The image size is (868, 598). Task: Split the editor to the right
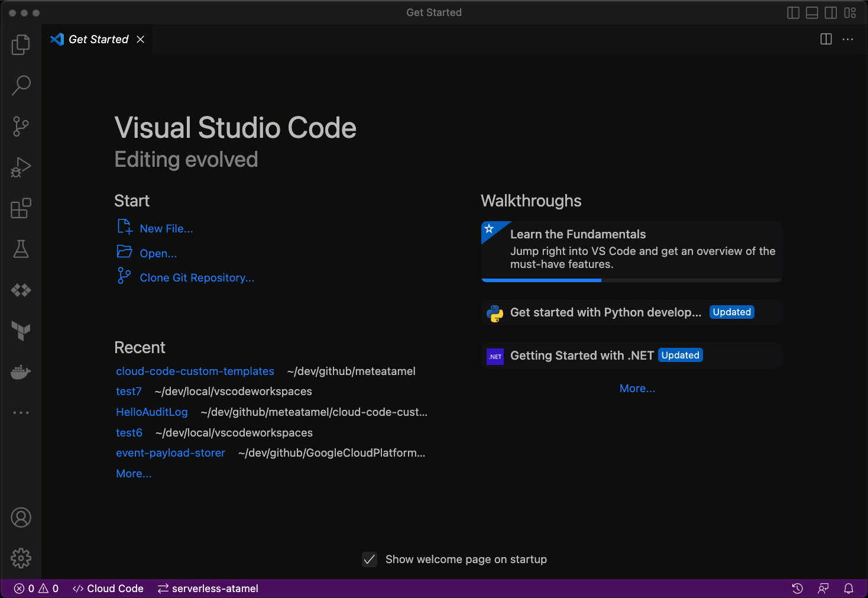point(826,39)
